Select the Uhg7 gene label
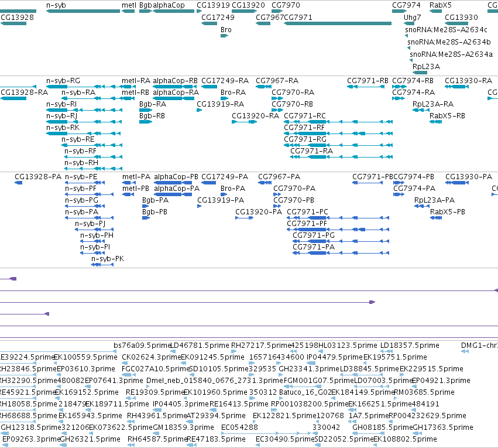Image resolution: width=498 pixels, height=448 pixels. pyautogui.click(x=412, y=18)
